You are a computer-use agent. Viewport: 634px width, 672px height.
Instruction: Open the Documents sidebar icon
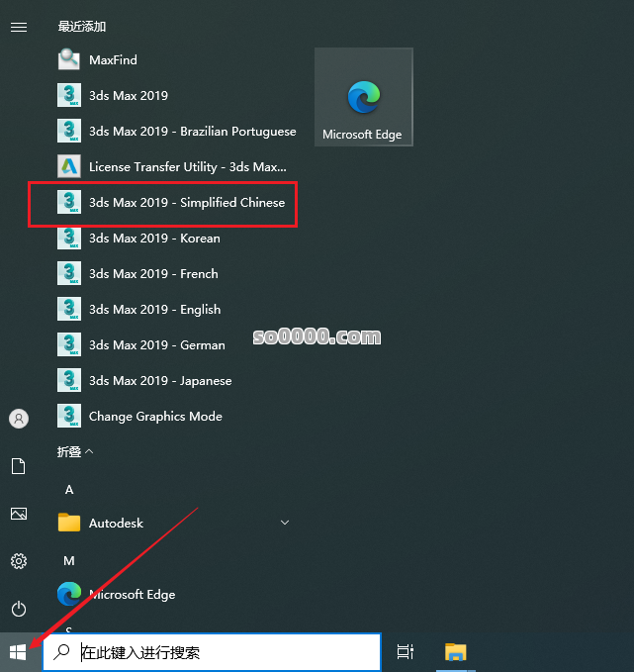(18, 466)
